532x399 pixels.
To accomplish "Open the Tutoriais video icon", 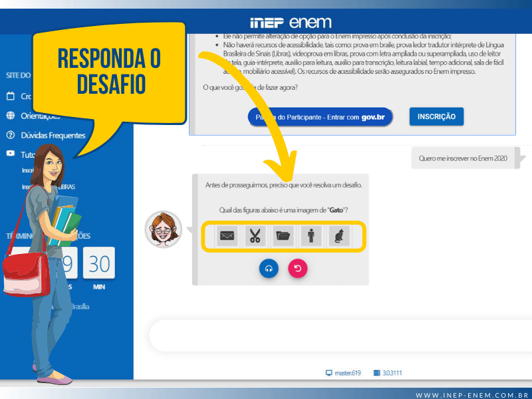I will point(11,154).
